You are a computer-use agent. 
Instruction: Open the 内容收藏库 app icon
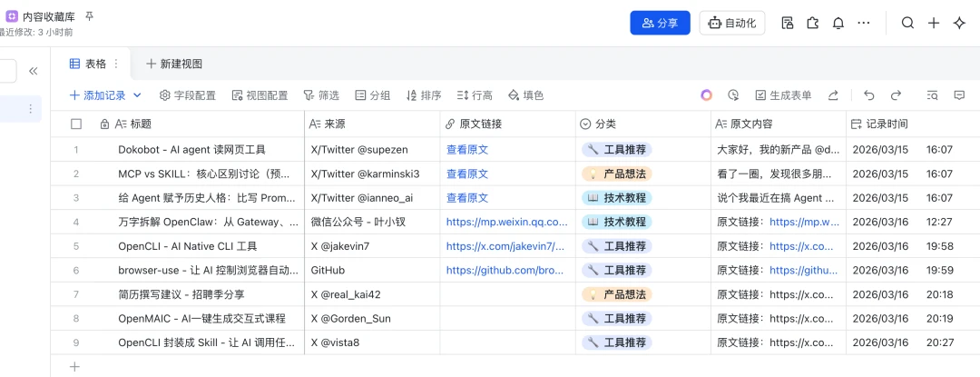pos(12,17)
